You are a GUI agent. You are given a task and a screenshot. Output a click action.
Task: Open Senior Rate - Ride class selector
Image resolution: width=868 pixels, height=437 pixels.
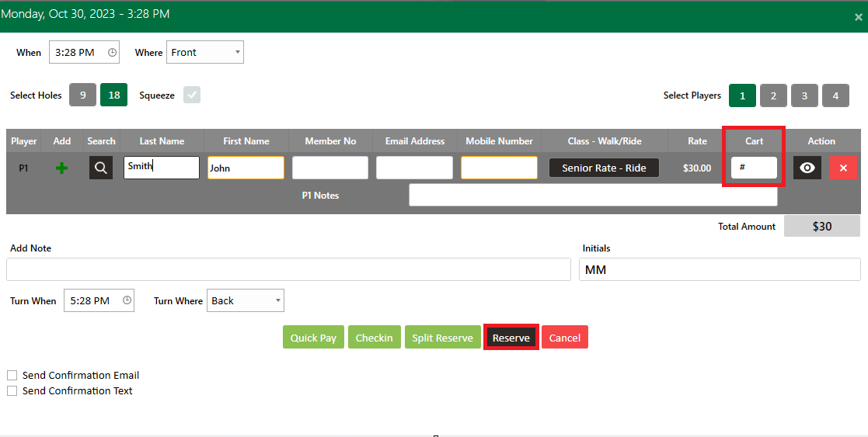tap(604, 168)
